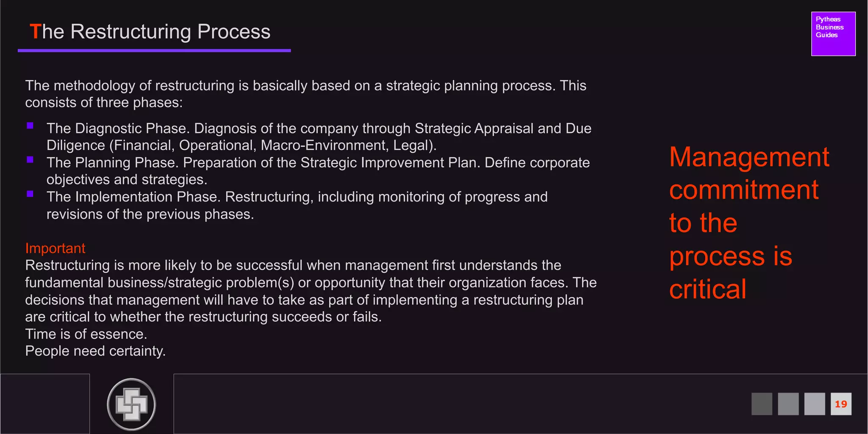The height and width of the screenshot is (434, 868).
Task: Click the paragraph starting "Restructuring is more likely"
Action: tap(310, 291)
